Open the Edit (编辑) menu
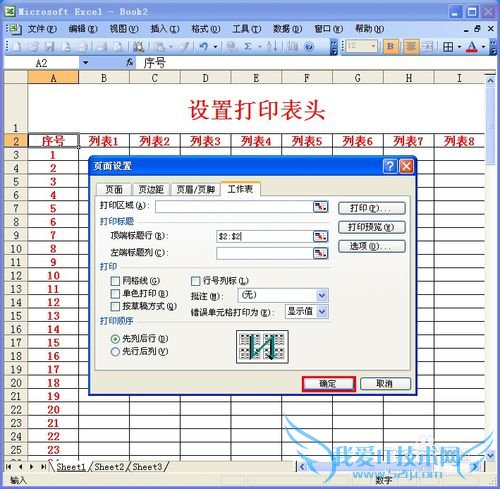Image resolution: width=500 pixels, height=489 pixels. [83, 29]
